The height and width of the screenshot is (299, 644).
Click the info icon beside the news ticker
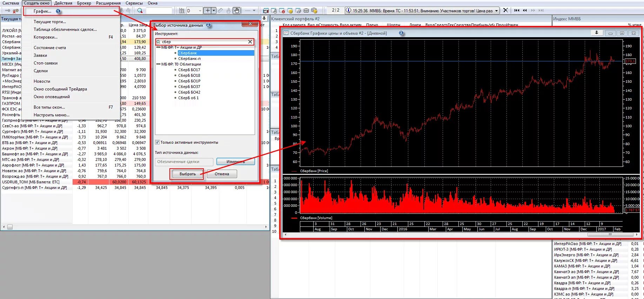(348, 11)
